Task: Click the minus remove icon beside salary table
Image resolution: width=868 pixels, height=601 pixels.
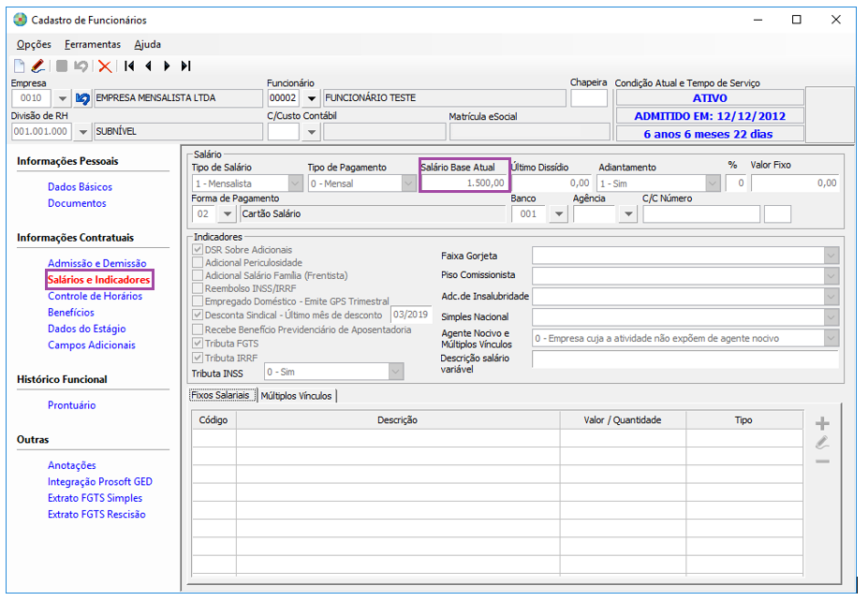Action: [x=822, y=461]
